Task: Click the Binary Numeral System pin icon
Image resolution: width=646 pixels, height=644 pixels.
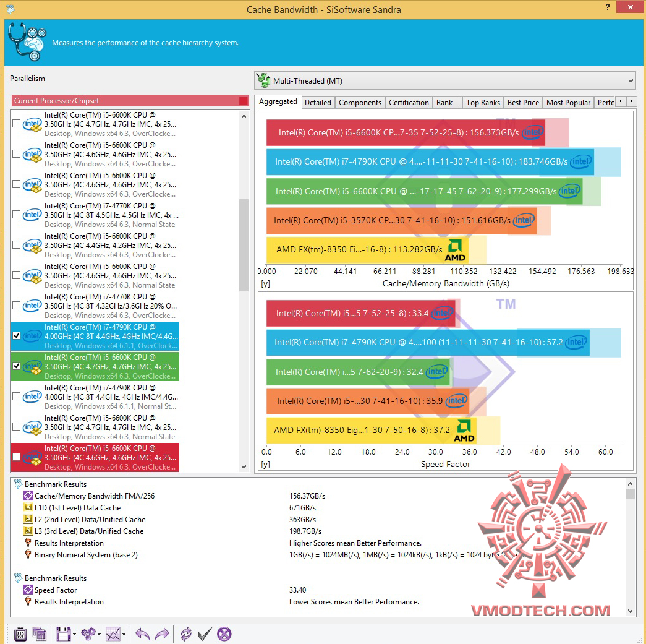Action: coord(28,554)
